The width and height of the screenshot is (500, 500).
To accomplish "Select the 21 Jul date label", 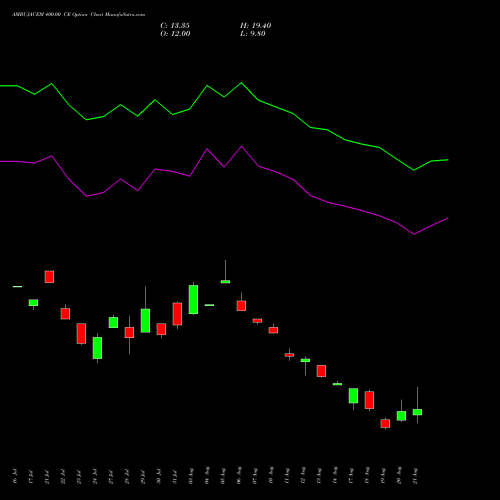I will [47, 476].
